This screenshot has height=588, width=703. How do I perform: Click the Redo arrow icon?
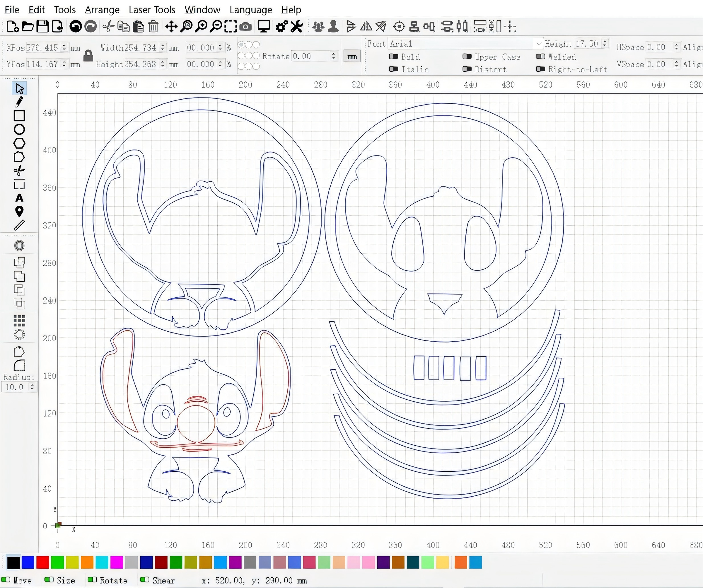point(91,26)
